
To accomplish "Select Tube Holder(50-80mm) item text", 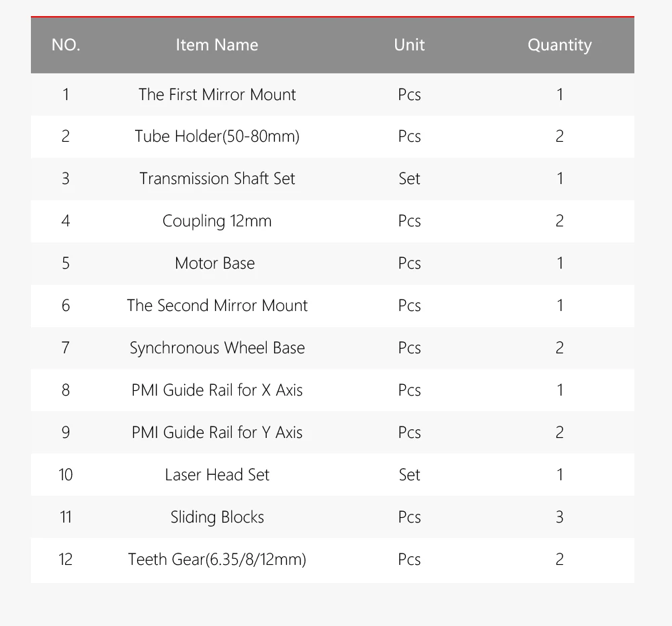I will 217,136.
